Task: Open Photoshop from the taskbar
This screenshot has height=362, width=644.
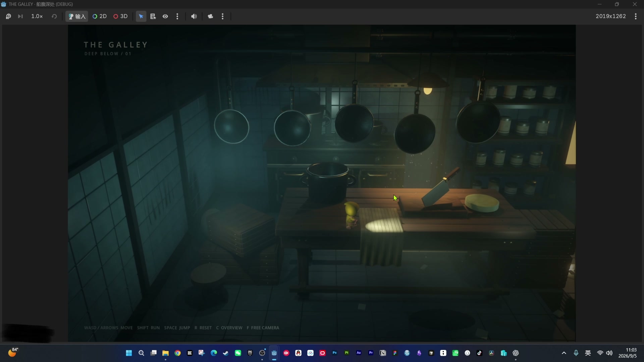Action: pyautogui.click(x=335, y=353)
